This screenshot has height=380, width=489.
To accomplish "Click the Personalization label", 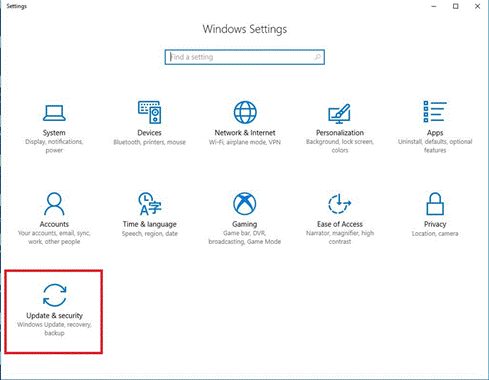I will pos(340,133).
